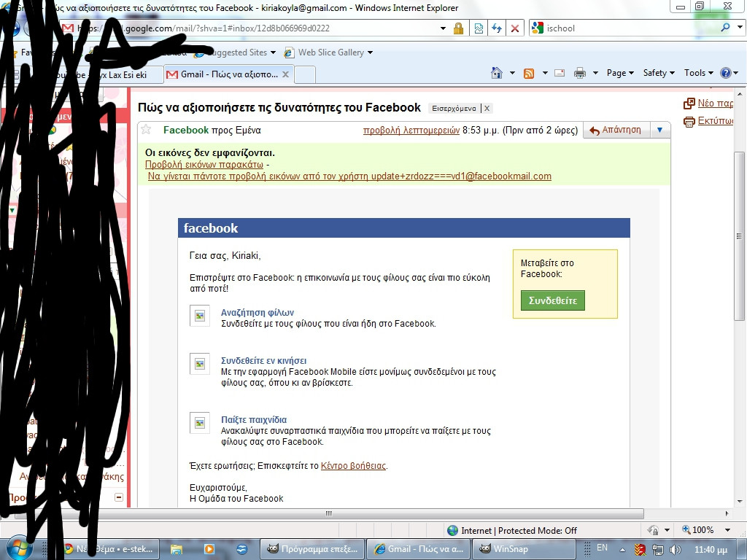
Task: Open the Κέντρο βοήθειας link
Action: [x=354, y=466]
